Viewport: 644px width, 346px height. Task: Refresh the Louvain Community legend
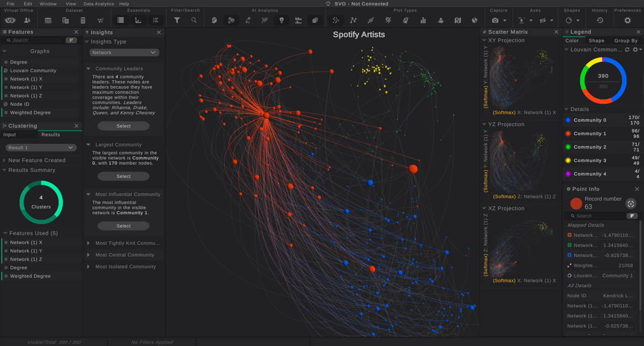pos(627,49)
